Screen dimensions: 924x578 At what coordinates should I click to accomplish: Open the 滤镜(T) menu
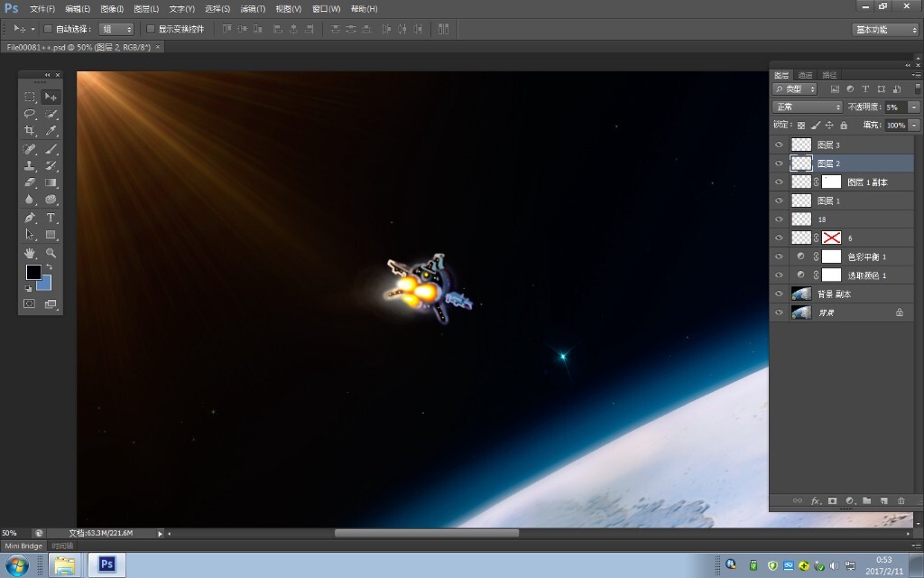pos(253,9)
